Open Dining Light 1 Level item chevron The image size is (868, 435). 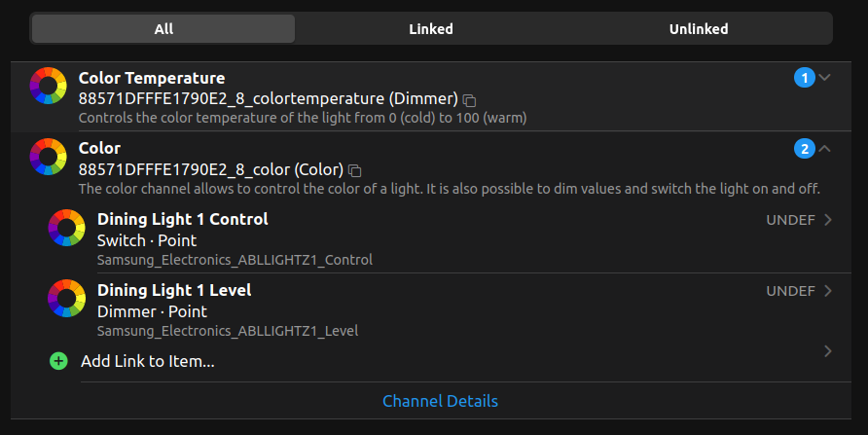828,291
